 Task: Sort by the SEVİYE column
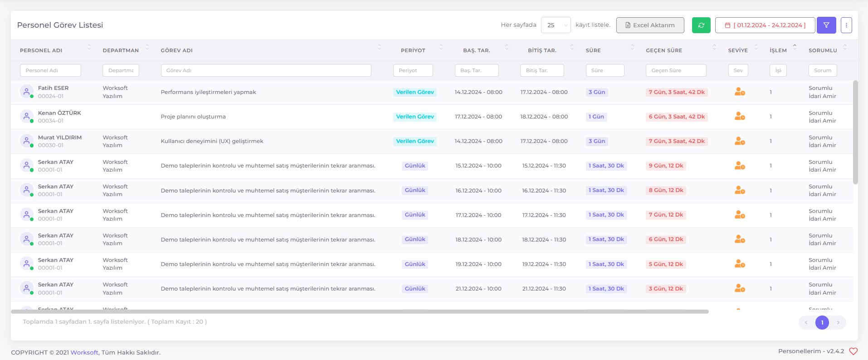click(756, 47)
